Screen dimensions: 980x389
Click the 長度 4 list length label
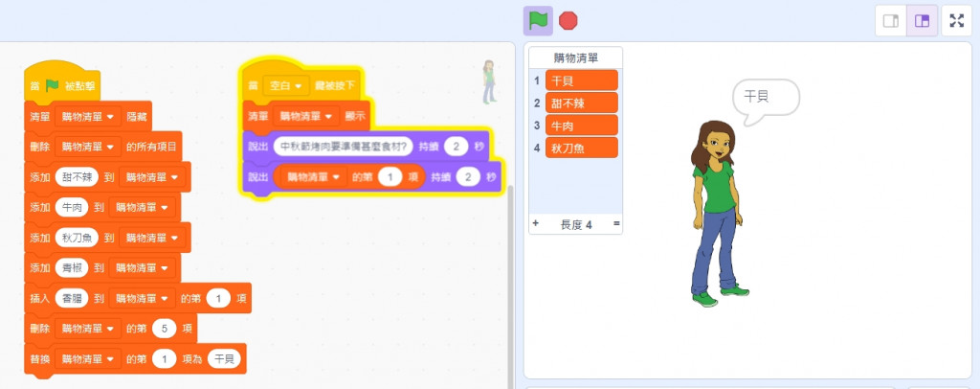(575, 224)
